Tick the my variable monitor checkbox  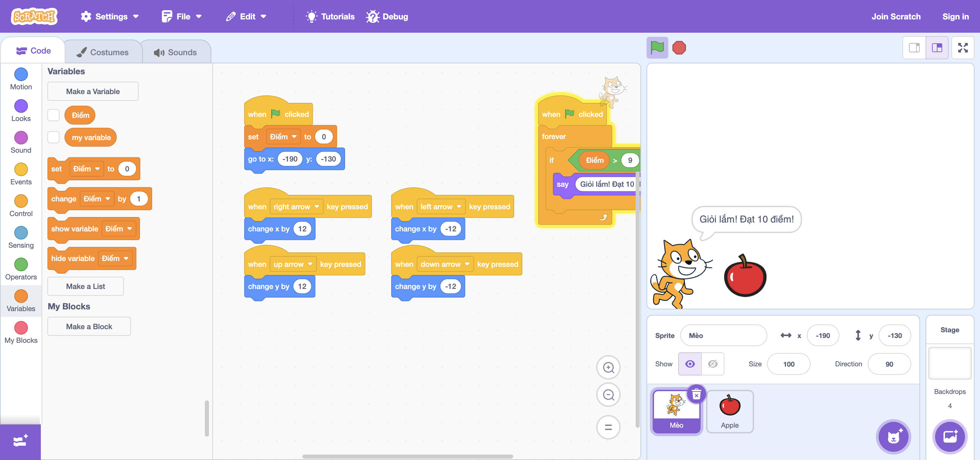pyautogui.click(x=53, y=137)
